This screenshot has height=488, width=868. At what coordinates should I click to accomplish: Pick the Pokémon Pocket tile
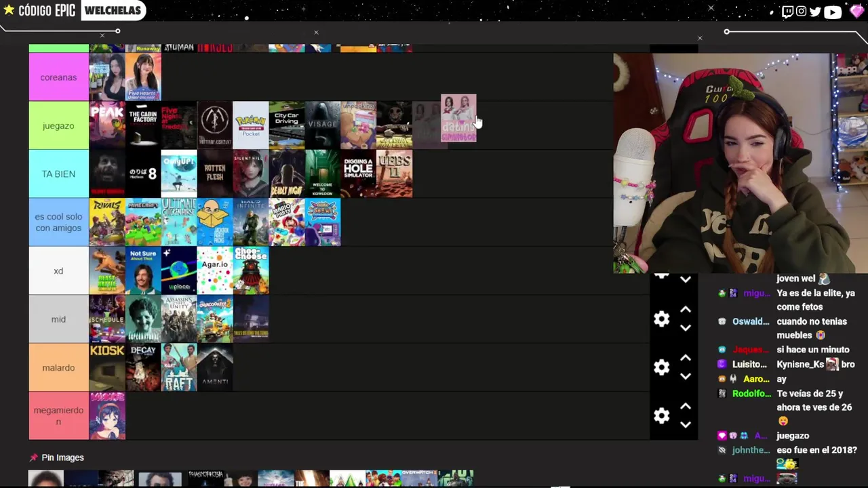tap(251, 125)
